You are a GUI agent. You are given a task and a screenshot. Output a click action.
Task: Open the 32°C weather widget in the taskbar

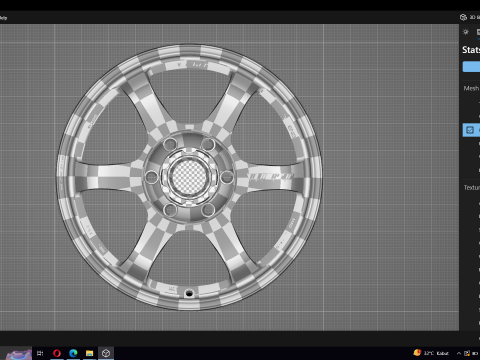pyautogui.click(x=431, y=353)
